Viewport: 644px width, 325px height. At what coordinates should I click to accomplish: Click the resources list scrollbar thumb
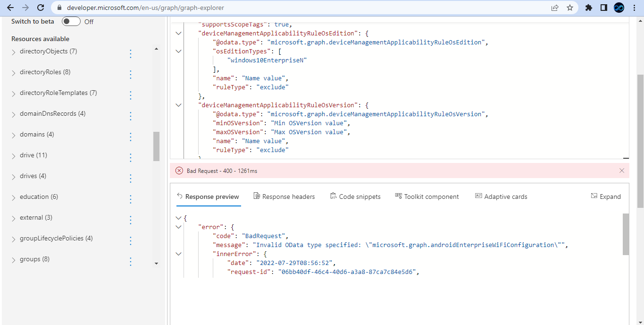coord(156,146)
